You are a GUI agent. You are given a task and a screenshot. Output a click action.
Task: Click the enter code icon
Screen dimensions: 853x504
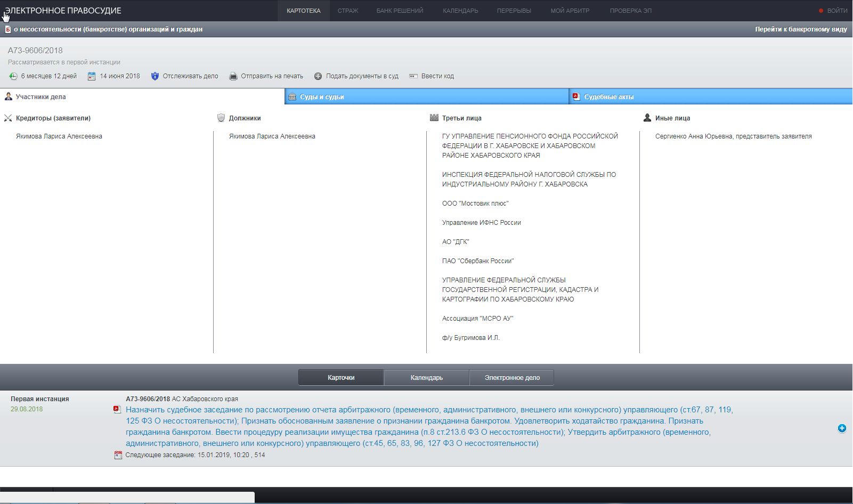click(x=413, y=76)
